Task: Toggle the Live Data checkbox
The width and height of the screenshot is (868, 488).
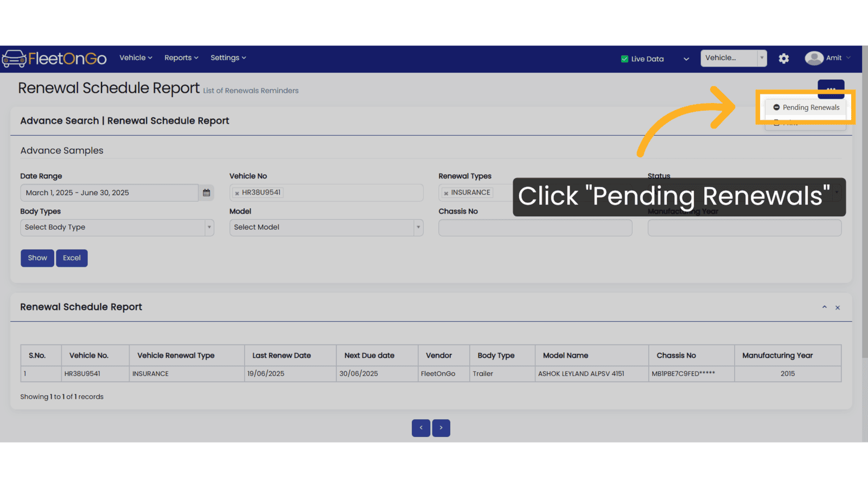Action: click(624, 59)
